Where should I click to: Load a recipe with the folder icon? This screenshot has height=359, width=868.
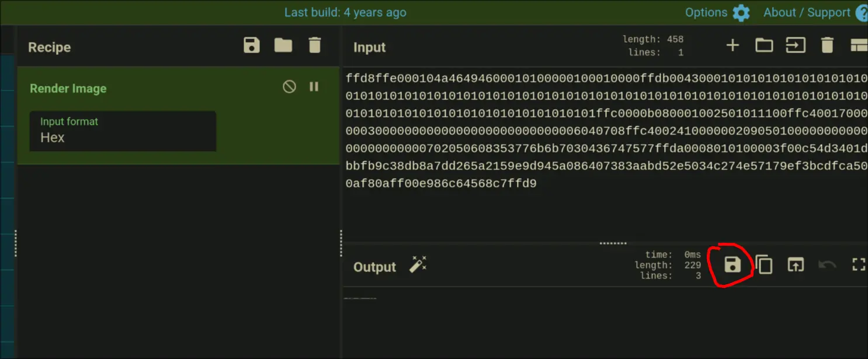pyautogui.click(x=283, y=46)
